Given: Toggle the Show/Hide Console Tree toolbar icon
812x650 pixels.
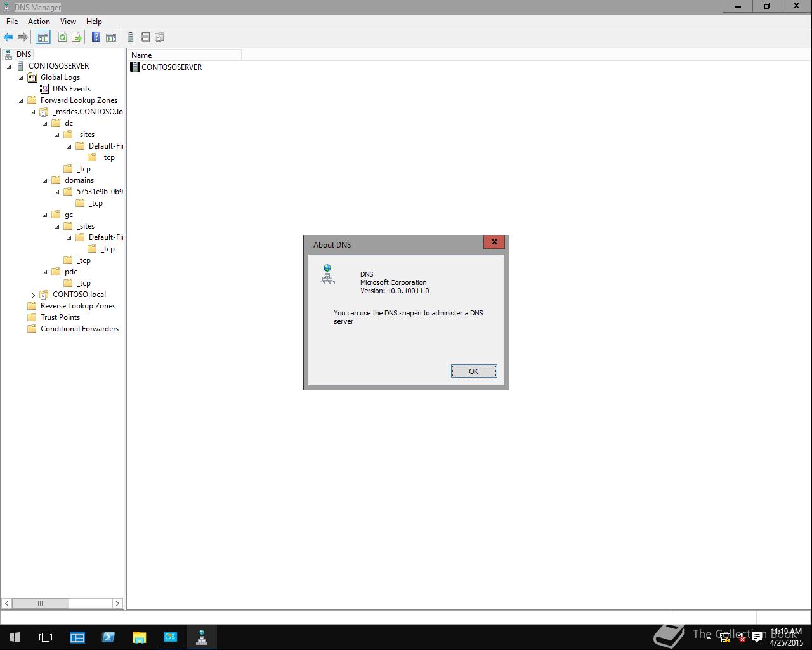Looking at the screenshot, I should click(x=43, y=37).
